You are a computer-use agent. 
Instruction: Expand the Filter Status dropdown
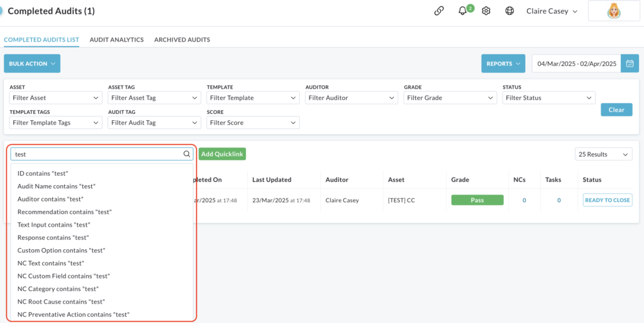pyautogui.click(x=548, y=98)
